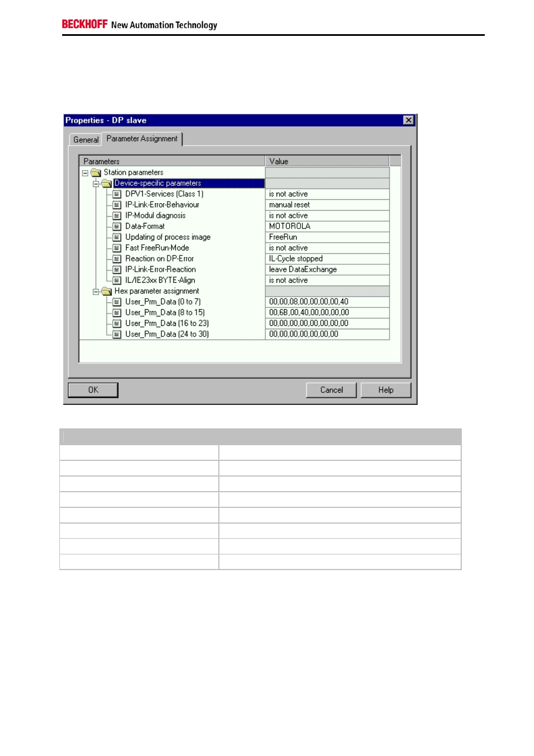Click the User_Prm_Data (0 to 7) icon
Screen dimensions: 534x756
(x=117, y=302)
